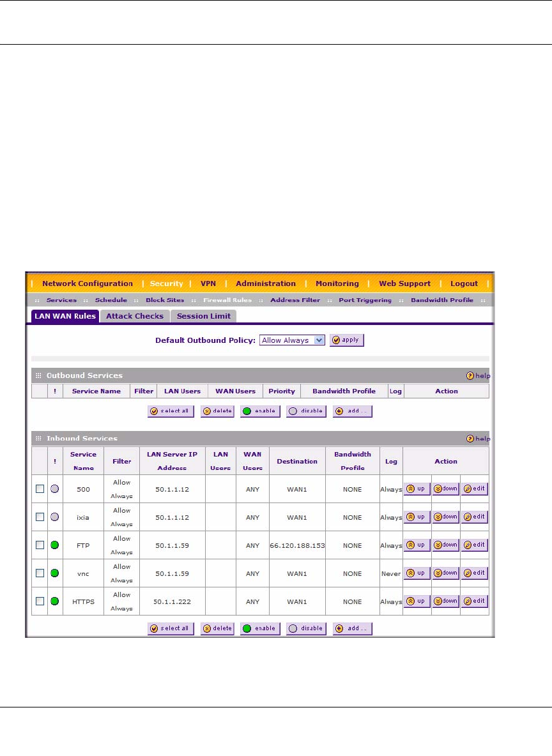Screen dimensions: 552x756
Task: Edit the ixia inbound rule
Action: 475,517
